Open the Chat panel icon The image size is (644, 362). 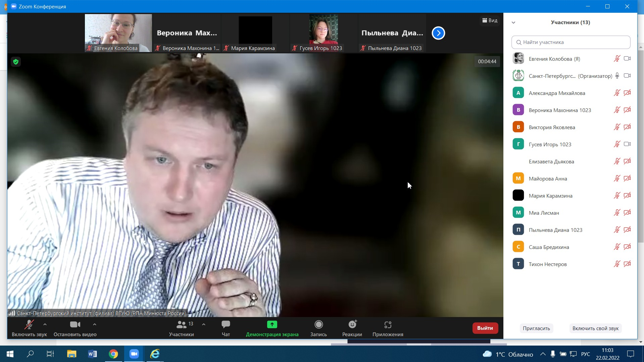click(x=226, y=325)
